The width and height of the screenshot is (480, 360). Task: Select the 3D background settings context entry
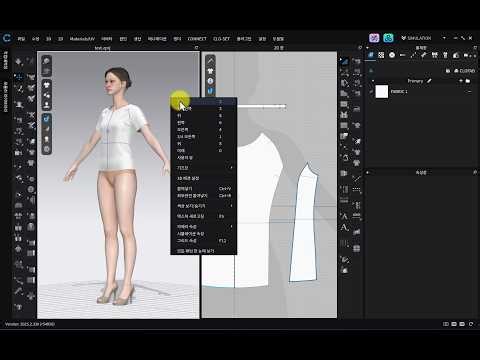(204, 178)
